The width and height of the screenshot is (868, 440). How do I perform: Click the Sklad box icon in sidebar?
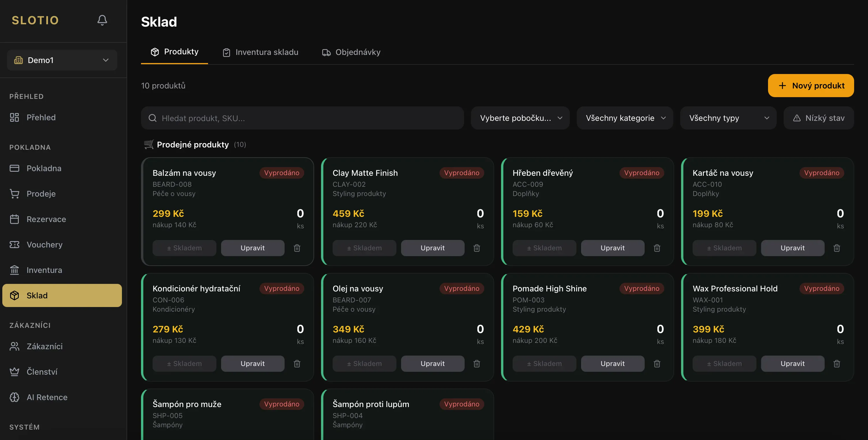coord(14,295)
